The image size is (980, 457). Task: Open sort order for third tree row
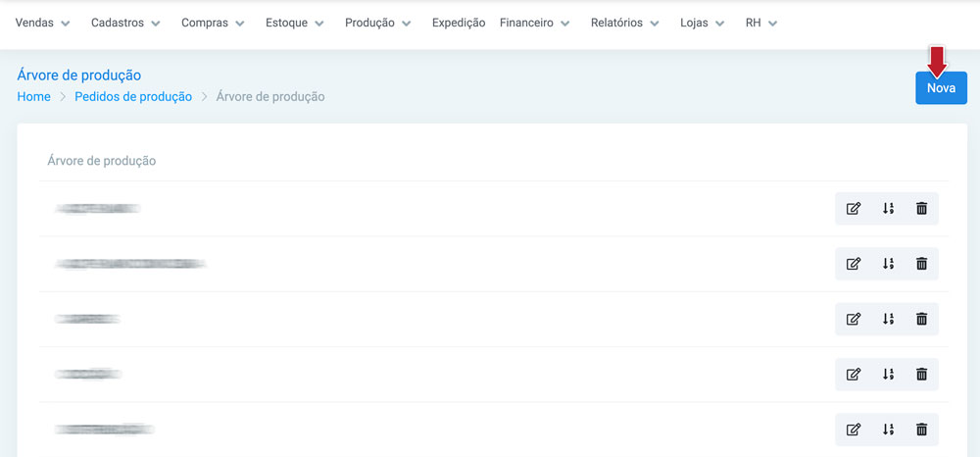pyautogui.click(x=888, y=319)
